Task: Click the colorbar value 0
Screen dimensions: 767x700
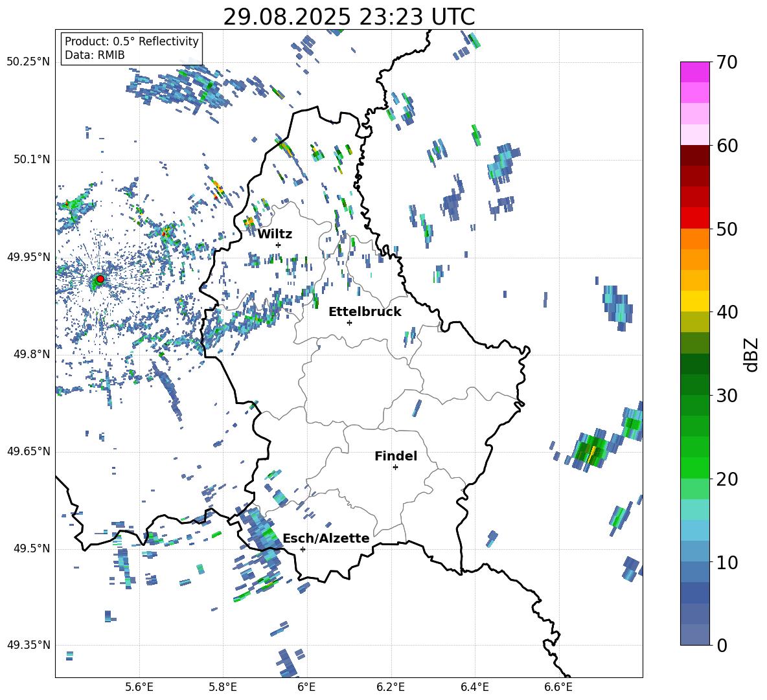Action: (x=721, y=645)
